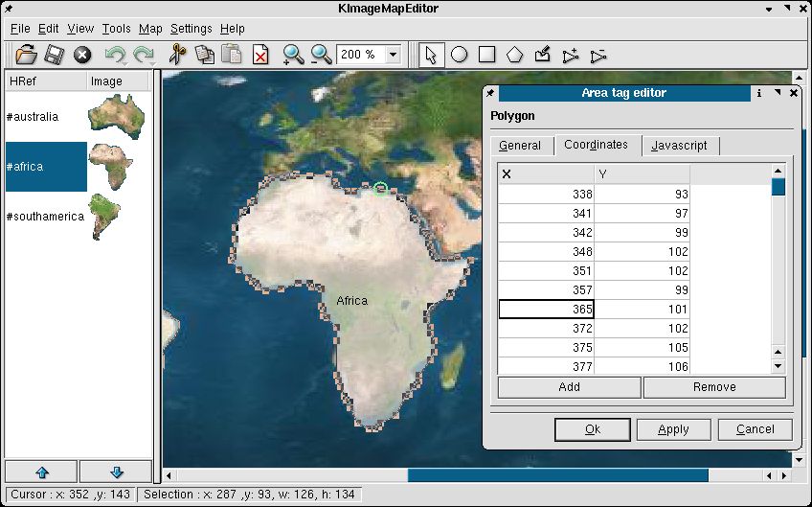The image size is (812, 507).
Task: Click the Zoom In magnifier icon
Action: [x=293, y=55]
